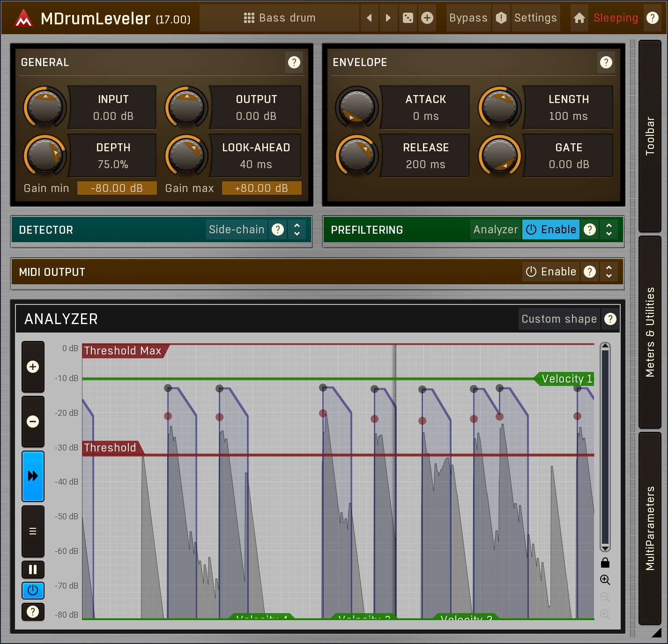
Task: Toggle Prefiltering Enable button
Action: (x=551, y=229)
